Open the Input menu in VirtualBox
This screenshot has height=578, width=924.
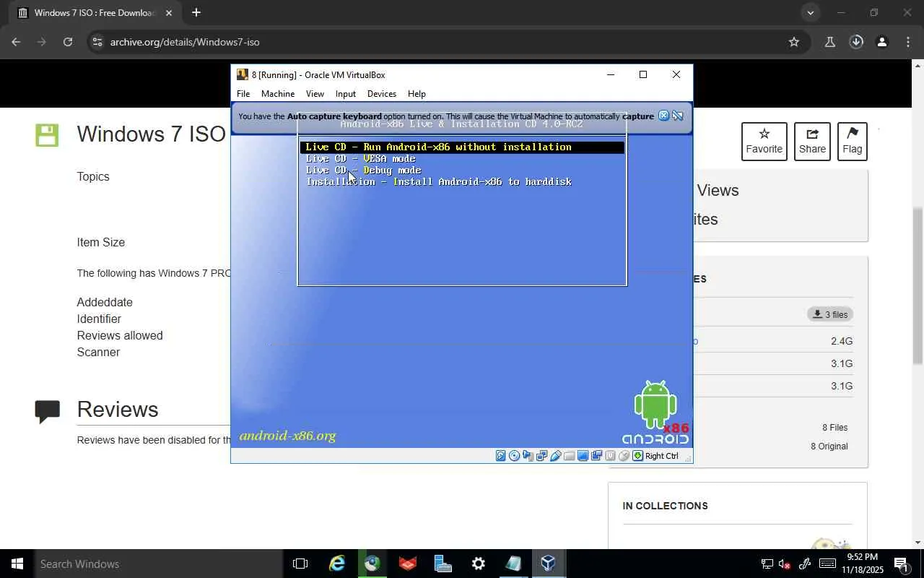click(x=346, y=94)
